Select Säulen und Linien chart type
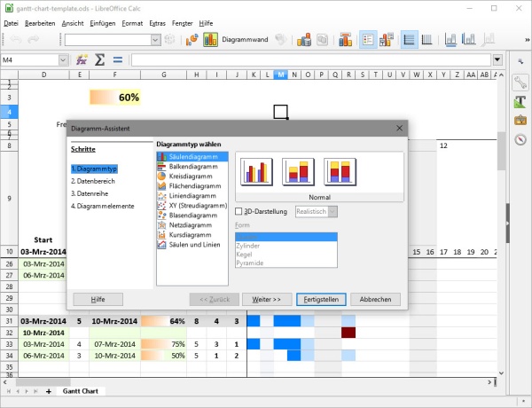Viewport: 532px width, 408px height. point(192,245)
